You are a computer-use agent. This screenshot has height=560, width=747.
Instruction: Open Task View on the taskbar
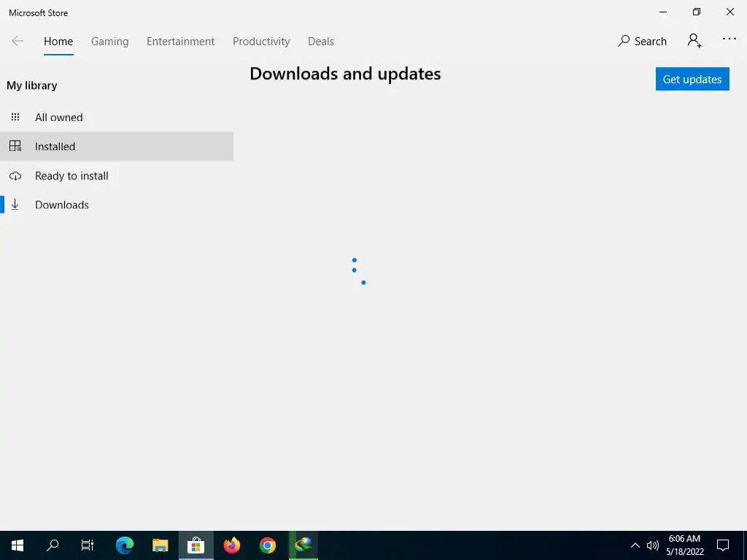(x=88, y=545)
